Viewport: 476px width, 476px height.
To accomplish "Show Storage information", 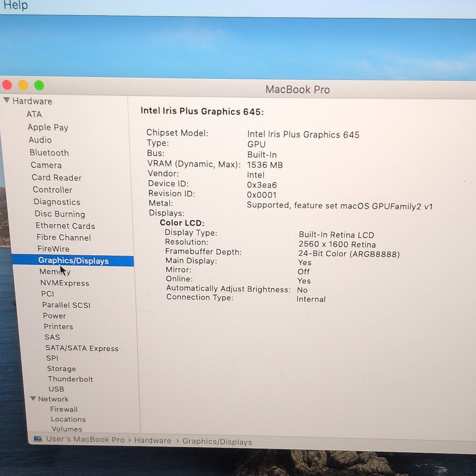I will 62,368.
